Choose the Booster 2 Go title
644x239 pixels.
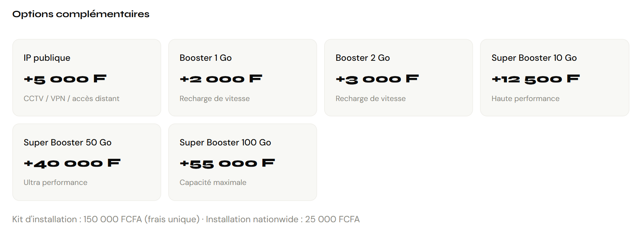tap(363, 58)
